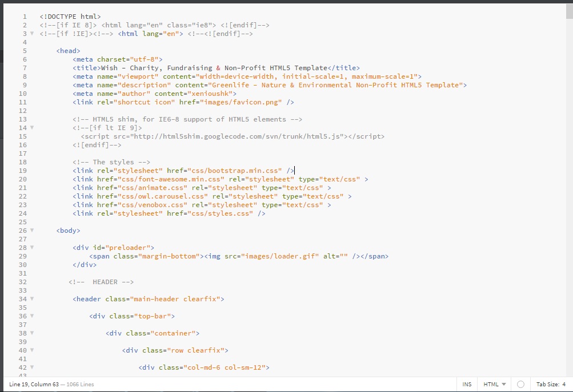Collapse the code fold arrow at line 3
Screen dimensions: 573x392
coord(32,34)
